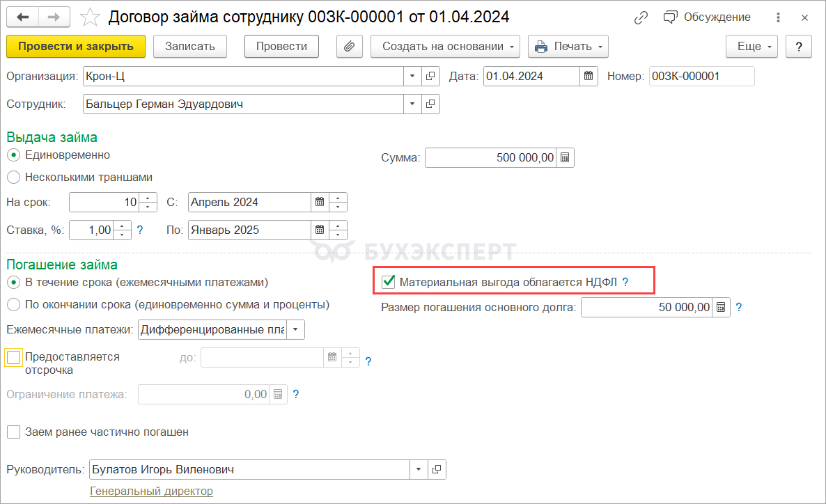Viewport: 826px width, 504px height.
Task: Open the calendar for the По Январь 2025 field
Action: pyautogui.click(x=320, y=230)
